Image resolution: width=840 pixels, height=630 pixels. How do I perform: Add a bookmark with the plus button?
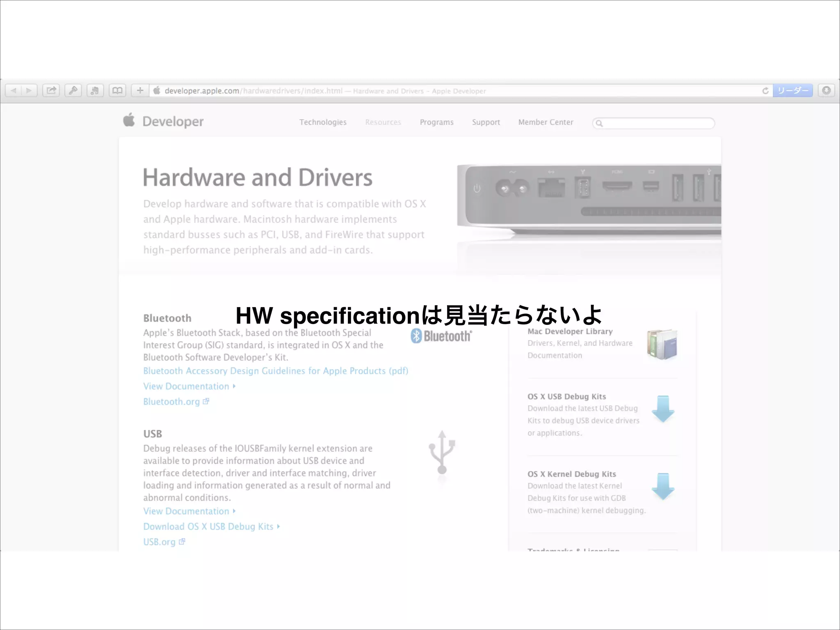[140, 90]
